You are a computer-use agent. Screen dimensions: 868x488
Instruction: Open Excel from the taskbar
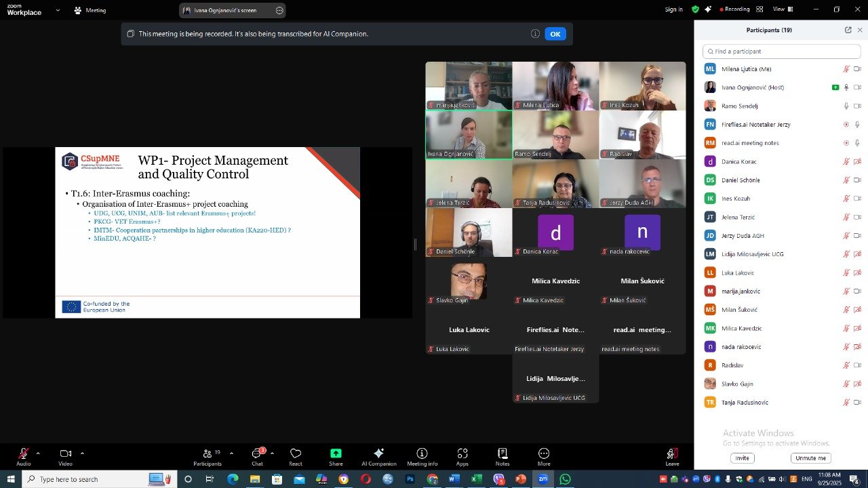(x=477, y=479)
